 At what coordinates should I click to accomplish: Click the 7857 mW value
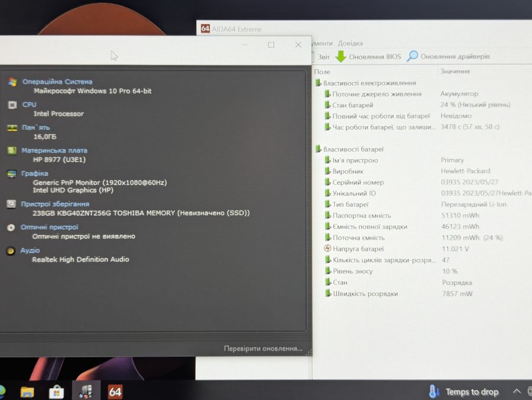[x=457, y=294]
